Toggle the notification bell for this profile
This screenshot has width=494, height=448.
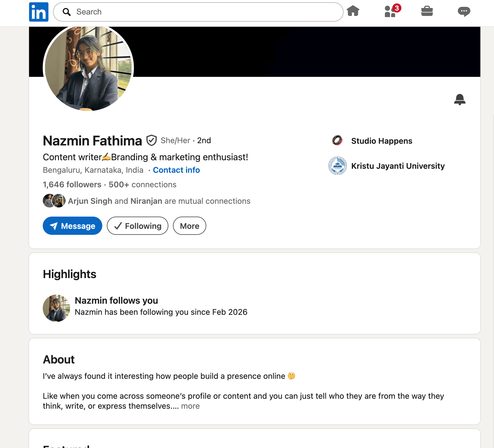pos(460,100)
